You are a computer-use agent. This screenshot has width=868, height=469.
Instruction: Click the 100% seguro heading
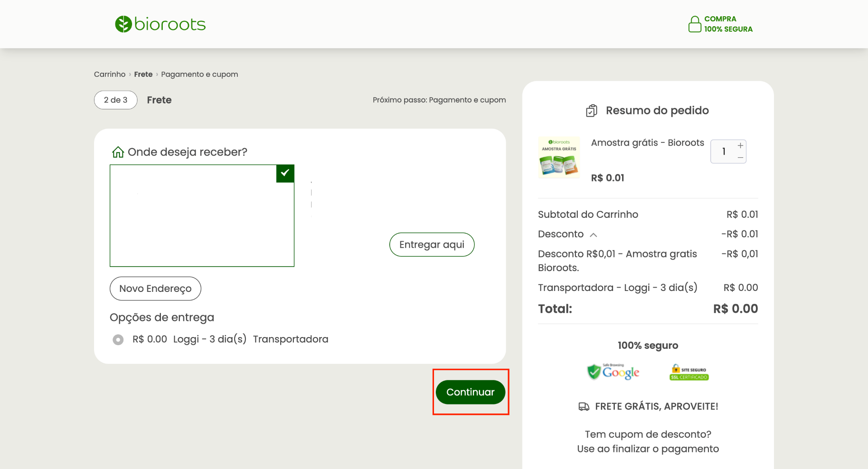(648, 346)
